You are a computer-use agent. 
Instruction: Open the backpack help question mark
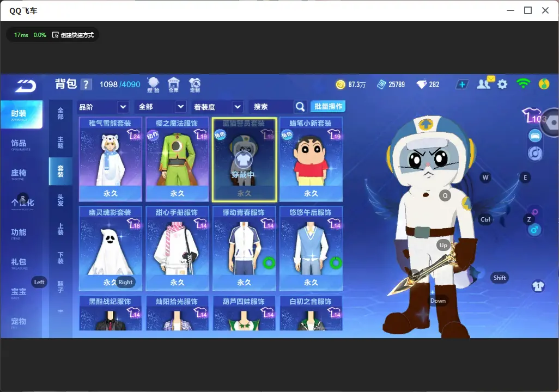point(86,84)
